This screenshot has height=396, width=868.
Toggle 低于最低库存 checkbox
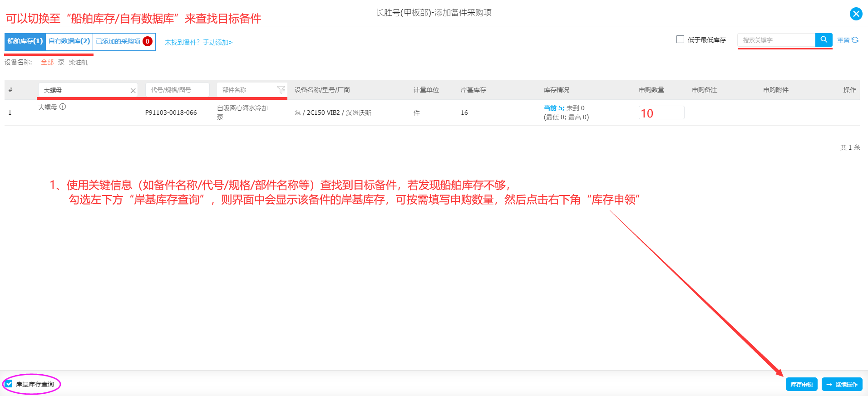click(x=680, y=39)
